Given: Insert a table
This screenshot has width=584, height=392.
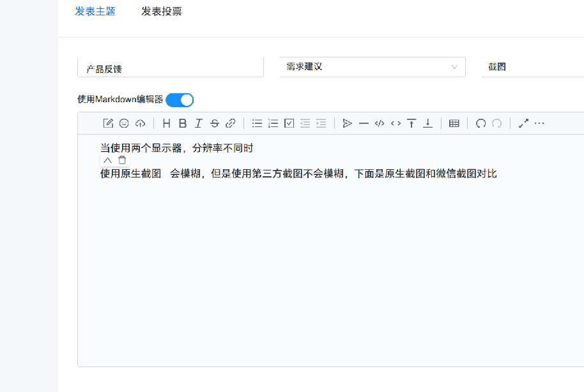Looking at the screenshot, I should pos(454,123).
